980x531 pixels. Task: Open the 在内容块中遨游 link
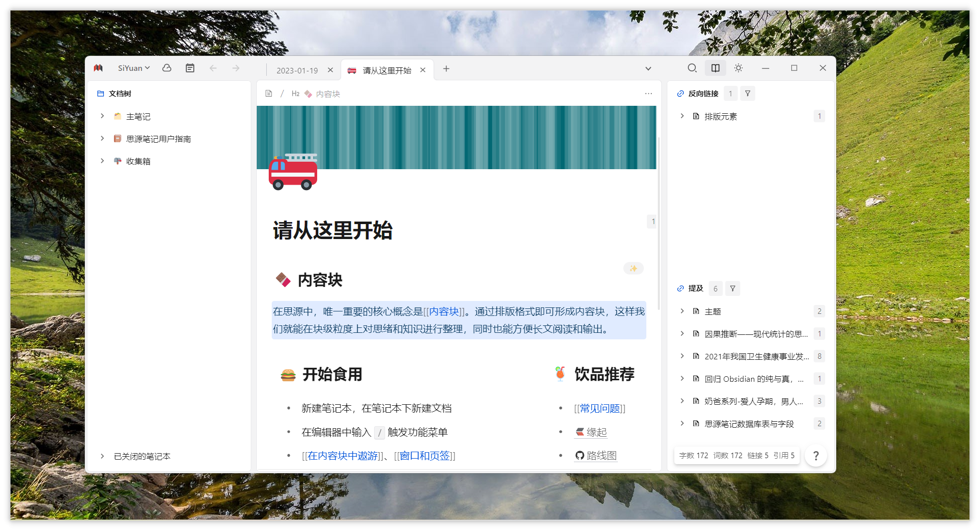pos(343,456)
